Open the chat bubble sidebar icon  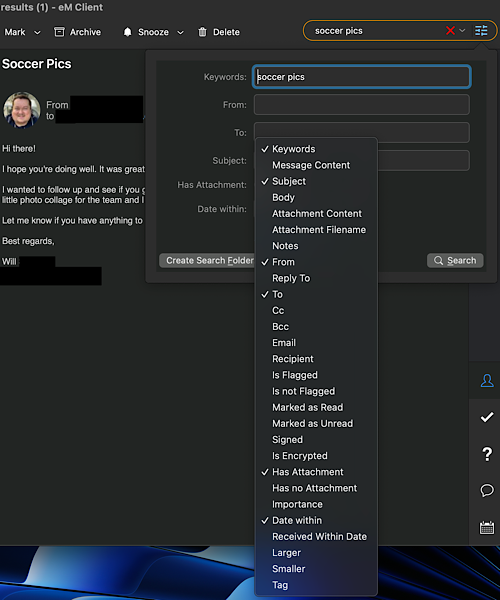pyautogui.click(x=487, y=490)
